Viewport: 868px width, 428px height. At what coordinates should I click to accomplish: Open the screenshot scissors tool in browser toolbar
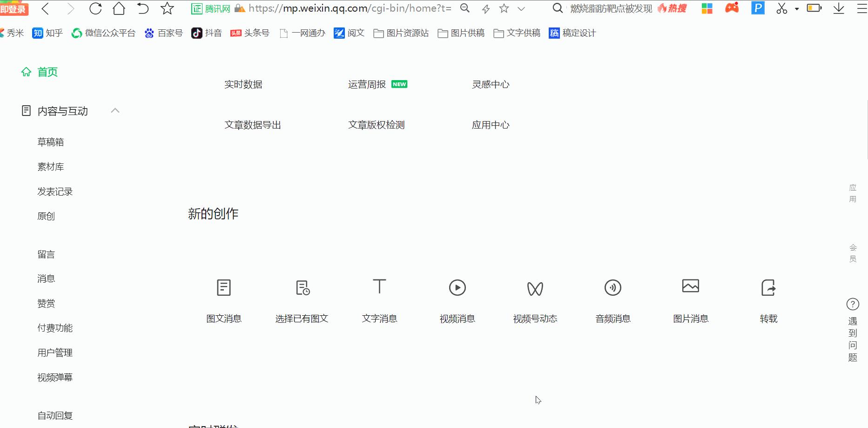(x=781, y=8)
